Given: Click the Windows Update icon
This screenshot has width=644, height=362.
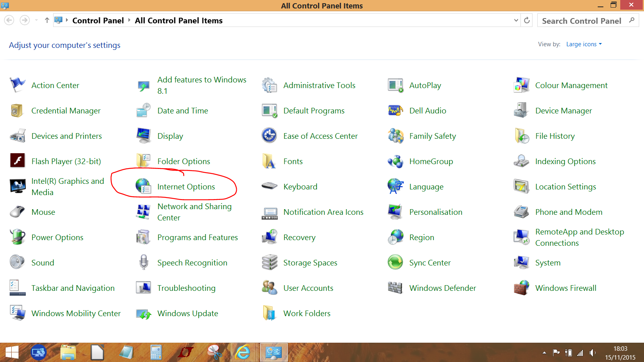Looking at the screenshot, I should click(143, 314).
